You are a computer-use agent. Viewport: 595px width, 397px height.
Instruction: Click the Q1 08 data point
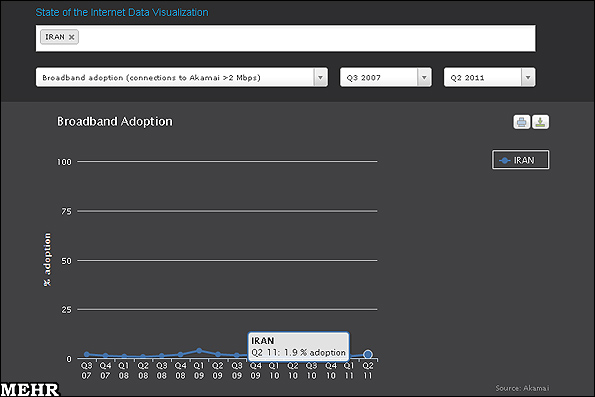click(x=124, y=356)
